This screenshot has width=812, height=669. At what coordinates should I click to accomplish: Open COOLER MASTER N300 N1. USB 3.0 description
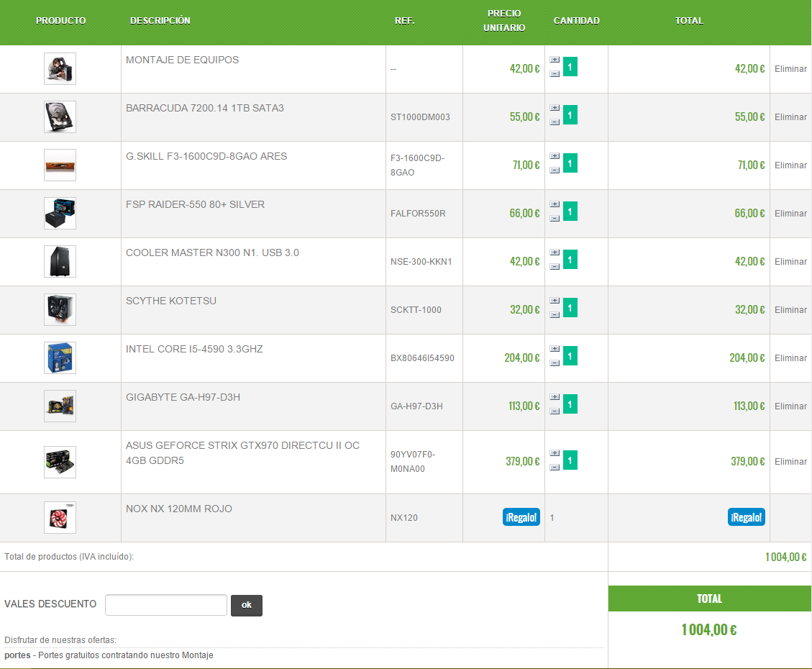(x=212, y=252)
